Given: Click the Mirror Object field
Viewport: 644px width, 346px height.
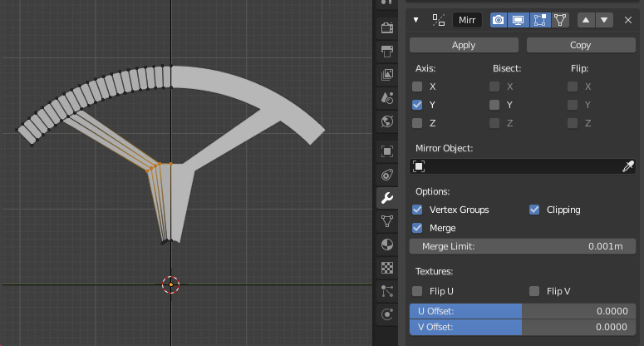Looking at the screenshot, I should tap(523, 166).
